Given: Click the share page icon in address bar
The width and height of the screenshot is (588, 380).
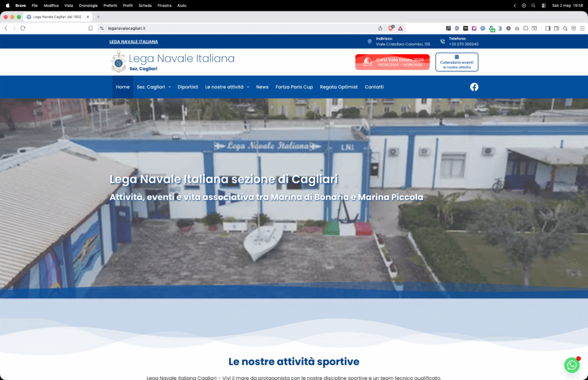Looking at the screenshot, I should pyautogui.click(x=380, y=28).
